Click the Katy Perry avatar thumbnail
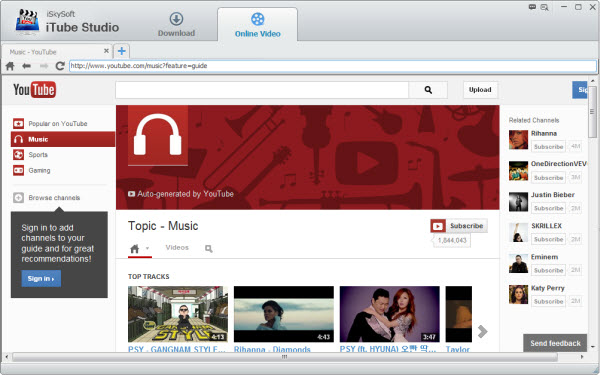The width and height of the screenshot is (600, 375). point(518,294)
